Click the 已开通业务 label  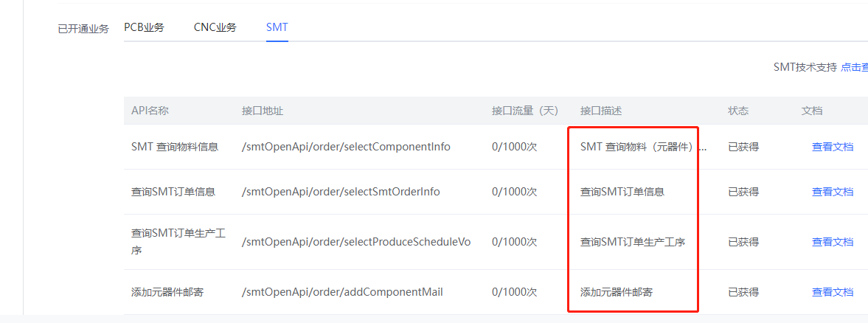[x=83, y=29]
